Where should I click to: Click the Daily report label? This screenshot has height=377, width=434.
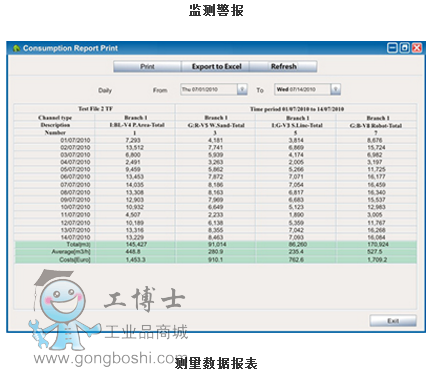[105, 90]
